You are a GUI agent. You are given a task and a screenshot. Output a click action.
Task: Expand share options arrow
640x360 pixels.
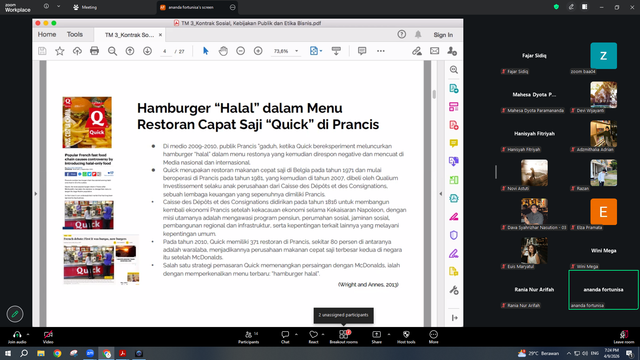[389, 334]
